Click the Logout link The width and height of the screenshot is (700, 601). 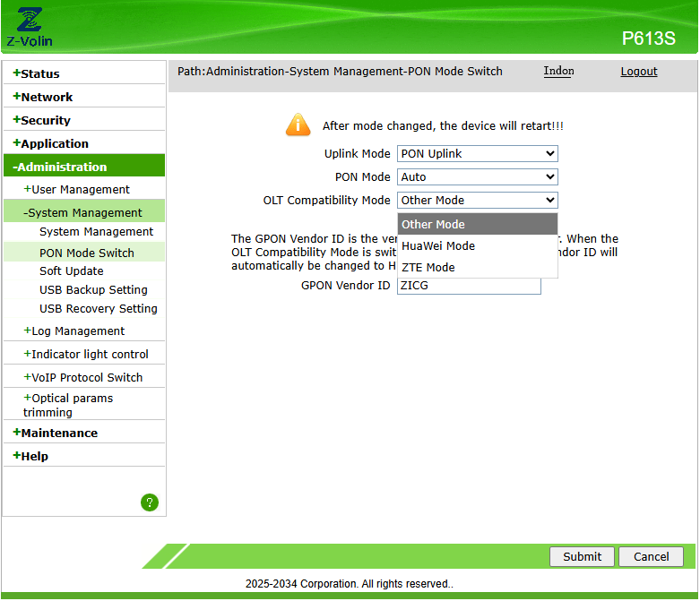(639, 72)
